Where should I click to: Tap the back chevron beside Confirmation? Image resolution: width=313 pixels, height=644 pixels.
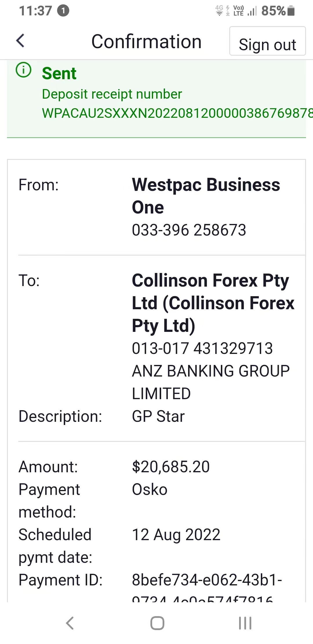20,40
